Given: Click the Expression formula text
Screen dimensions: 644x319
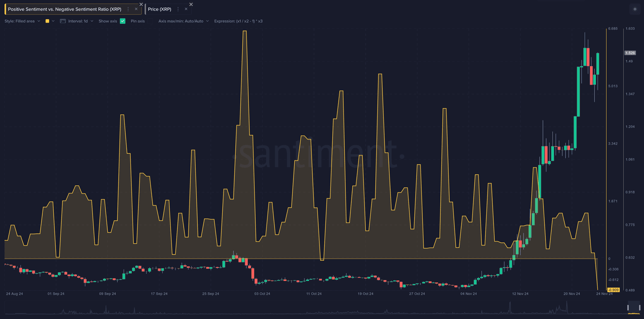Looking at the screenshot, I should (x=238, y=21).
